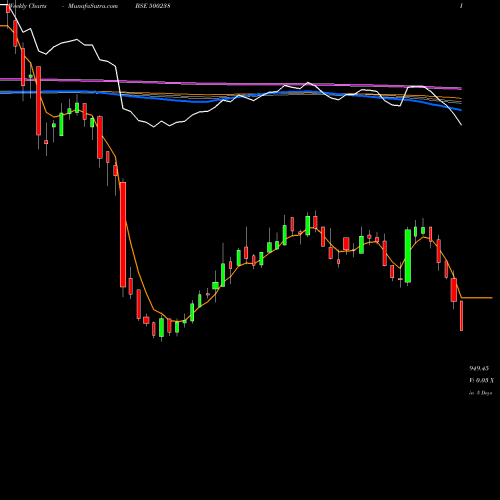This screenshot has width=500, height=500.
Task: Click the volume reading starting with 'V:'
Action: (x=481, y=380)
